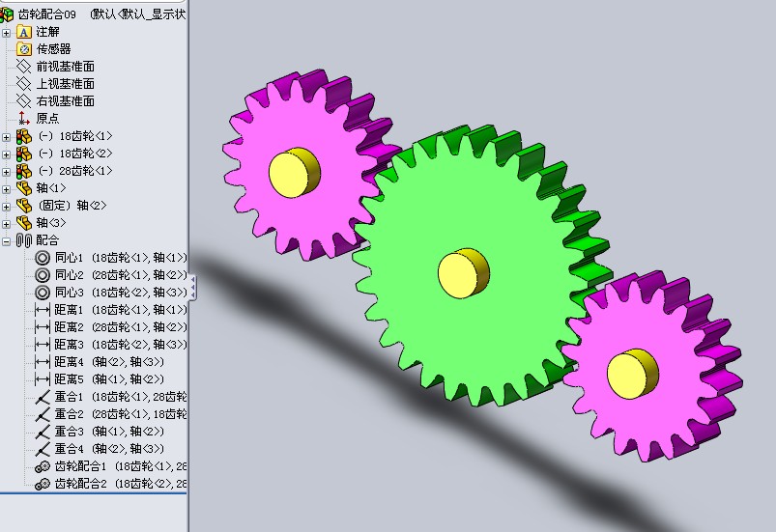Click the part icon of 18齿轮<1>
Viewport: 776px width, 532px height.
[x=24, y=136]
